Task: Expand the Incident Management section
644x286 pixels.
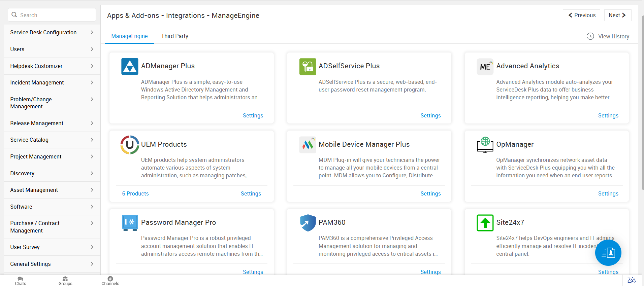Action: (52, 83)
